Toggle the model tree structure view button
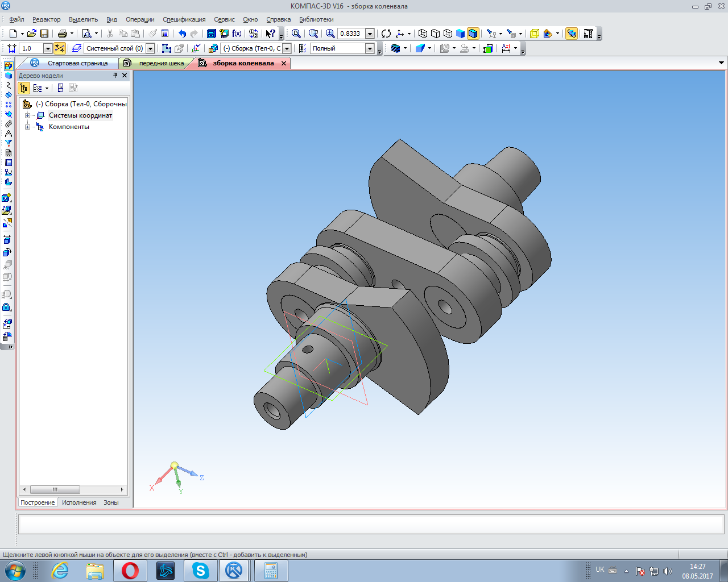 coord(24,88)
